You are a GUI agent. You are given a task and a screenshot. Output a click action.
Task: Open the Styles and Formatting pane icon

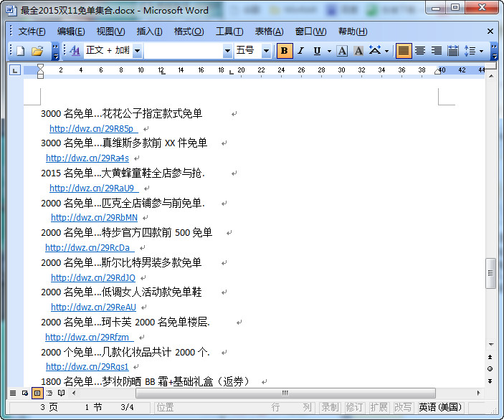click(x=75, y=51)
